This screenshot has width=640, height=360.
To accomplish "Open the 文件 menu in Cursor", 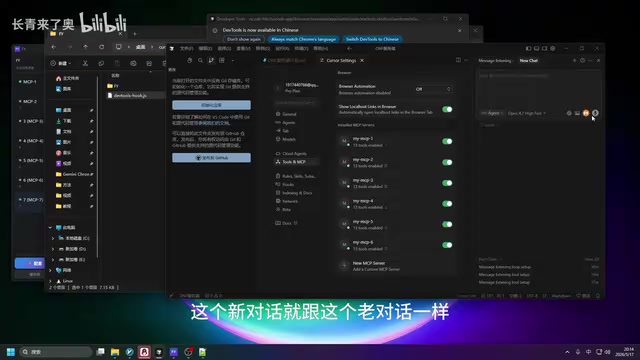I will [x=186, y=49].
